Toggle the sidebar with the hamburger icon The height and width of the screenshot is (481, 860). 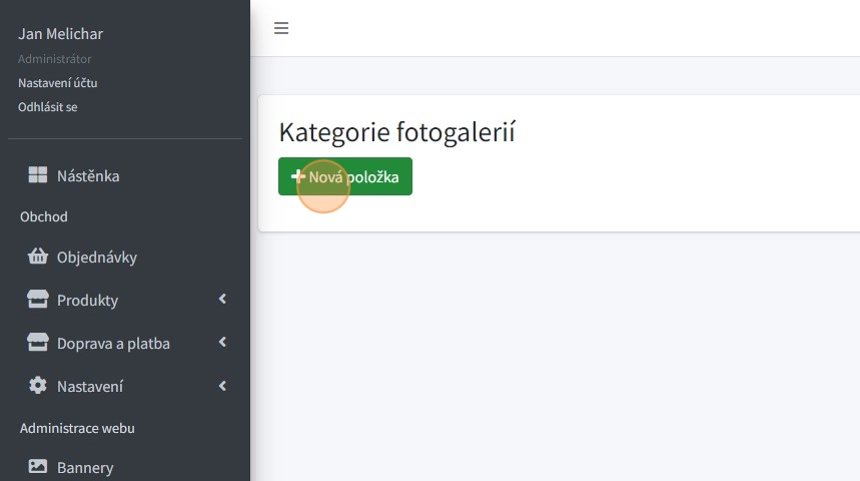281,28
